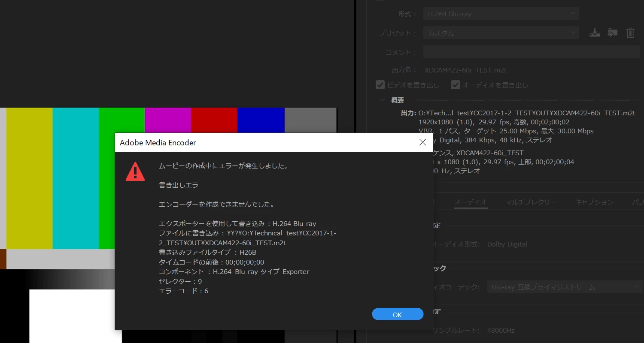Click the タイムコードの前後 line
Image resolution: width=644 pixels, height=343 pixels.
[212, 262]
